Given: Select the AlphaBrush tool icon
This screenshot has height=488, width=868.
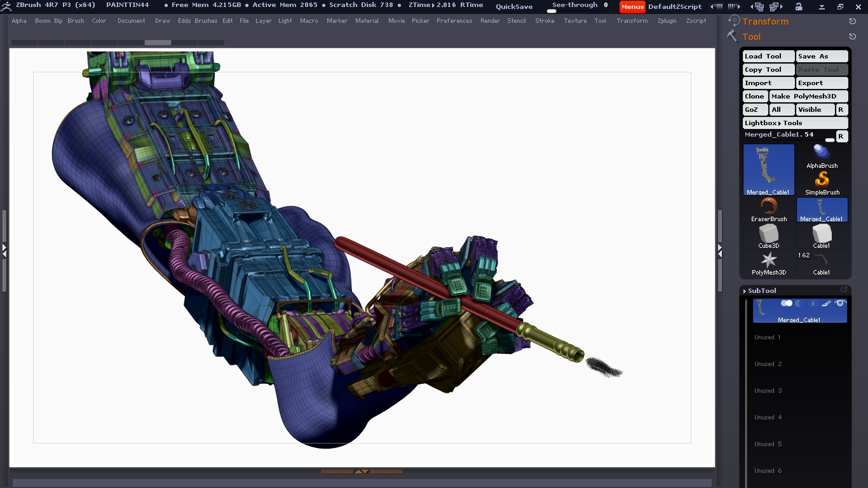Looking at the screenshot, I should coord(822,152).
